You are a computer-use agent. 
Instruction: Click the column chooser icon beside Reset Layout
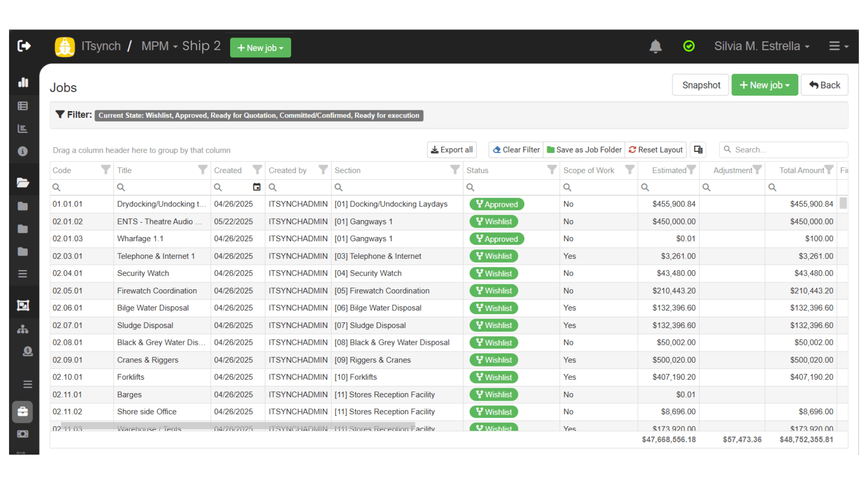point(698,150)
